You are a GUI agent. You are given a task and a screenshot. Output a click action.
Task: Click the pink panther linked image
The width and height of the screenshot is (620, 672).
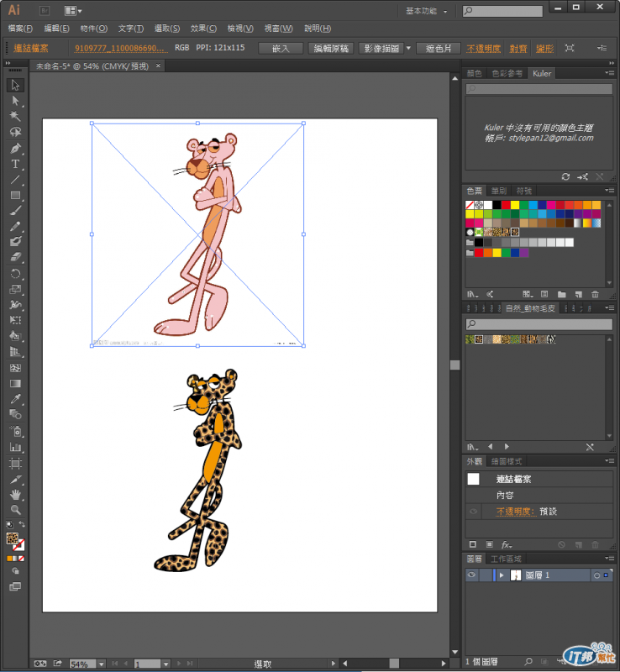tap(197, 234)
